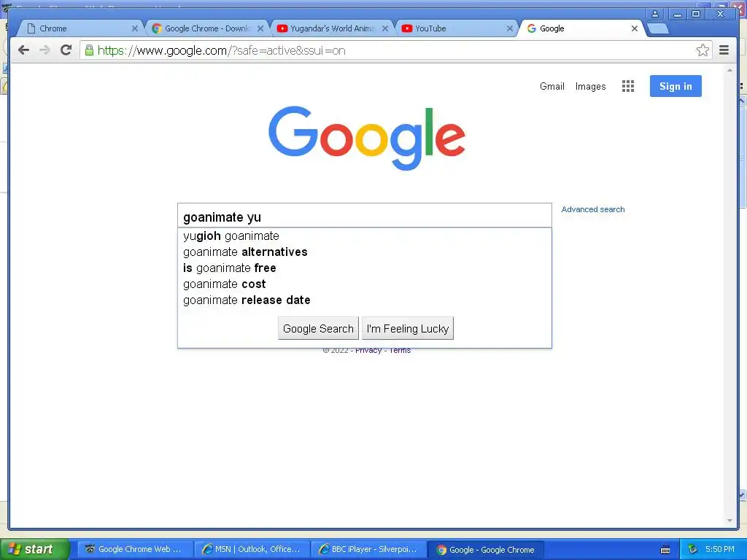Maximize the Chrome window
Screen dimensions: 747x560
click(696, 14)
